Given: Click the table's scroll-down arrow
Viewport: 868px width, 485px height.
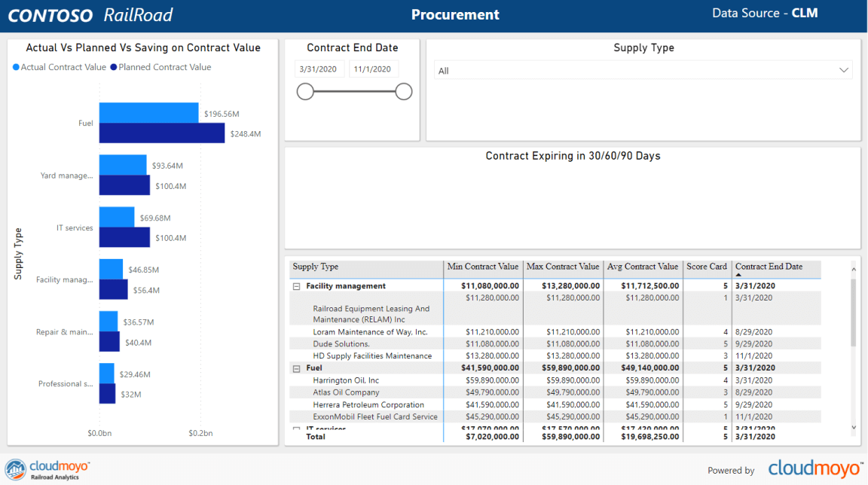Looking at the screenshot, I should click(x=853, y=427).
